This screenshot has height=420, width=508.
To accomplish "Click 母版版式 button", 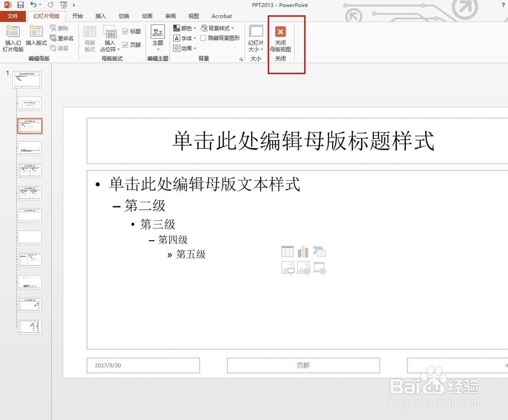I will tap(90, 39).
